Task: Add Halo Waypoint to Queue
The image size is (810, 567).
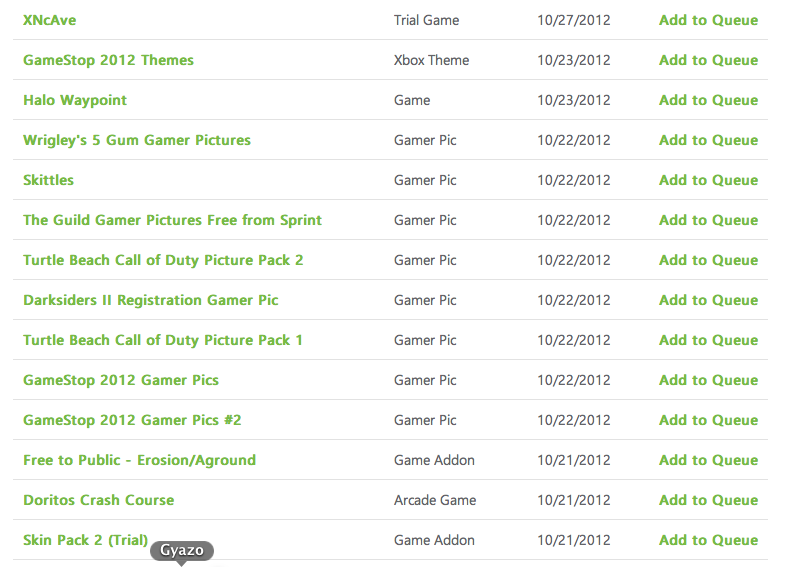Action: [x=708, y=100]
